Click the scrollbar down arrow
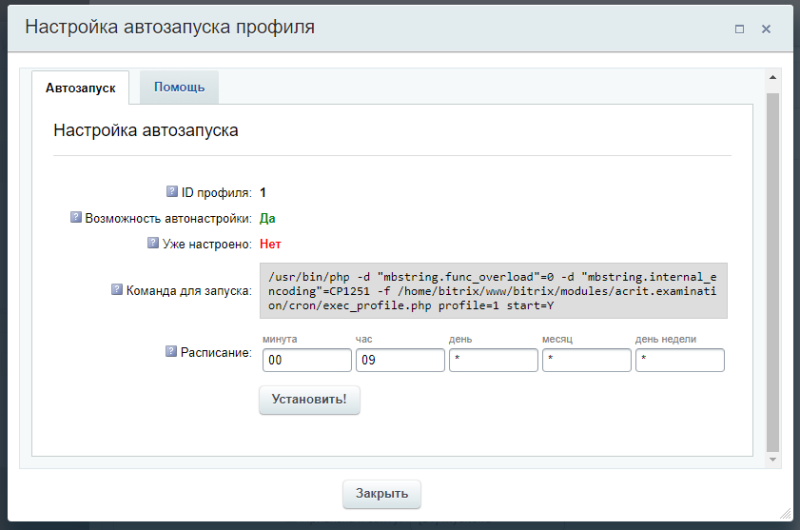This screenshot has height=530, width=800. pyautogui.click(x=772, y=459)
